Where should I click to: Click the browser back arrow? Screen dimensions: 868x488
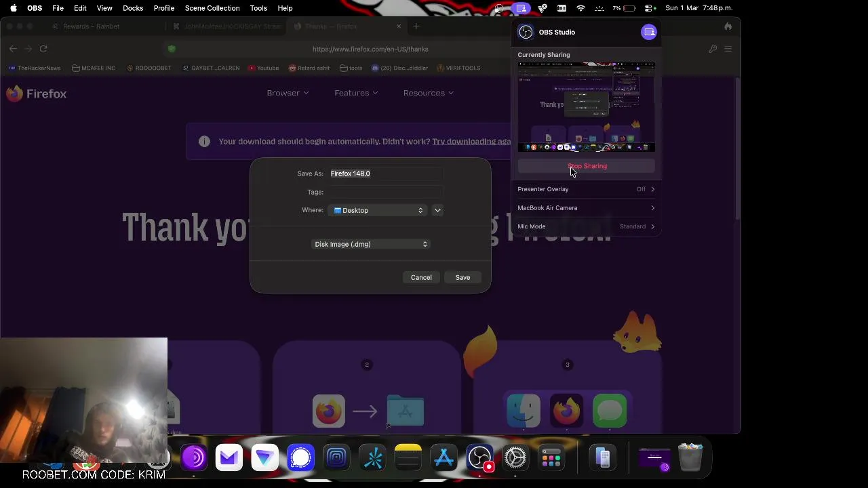pos(13,49)
